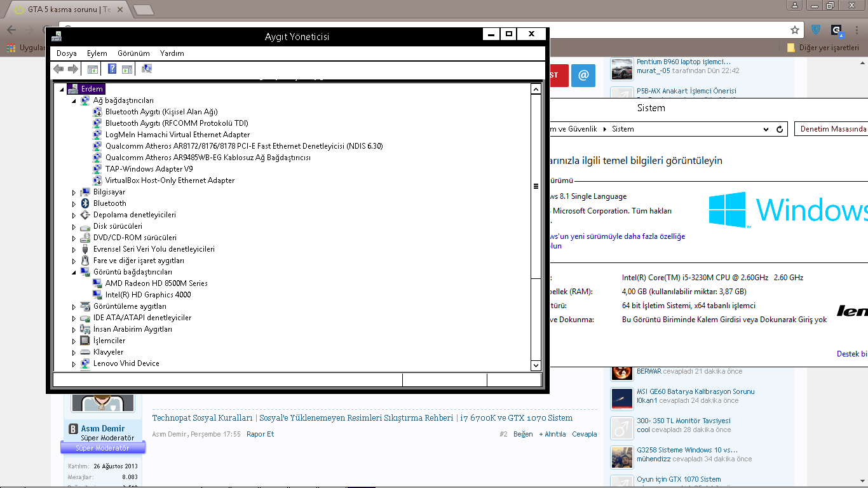The image size is (868, 488).
Task: Expand the IDE ATA/ATAPI denetleyiciler node
Action: pyautogui.click(x=74, y=318)
